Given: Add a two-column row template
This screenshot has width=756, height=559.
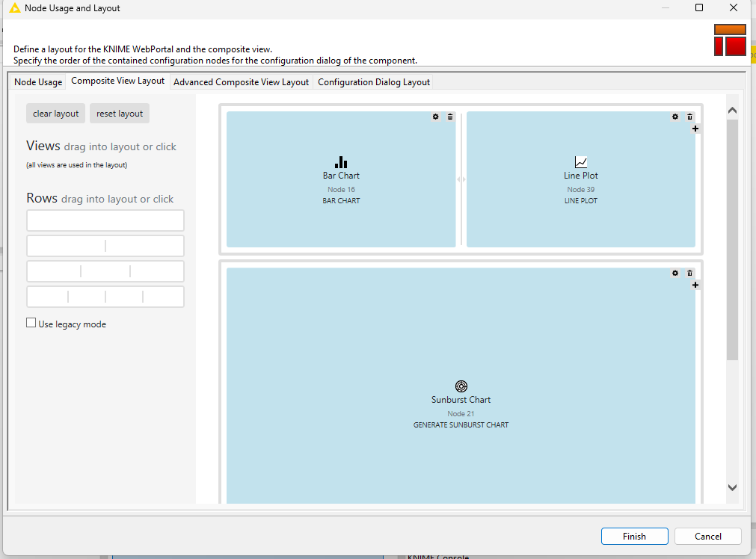Looking at the screenshot, I should pos(105,247).
